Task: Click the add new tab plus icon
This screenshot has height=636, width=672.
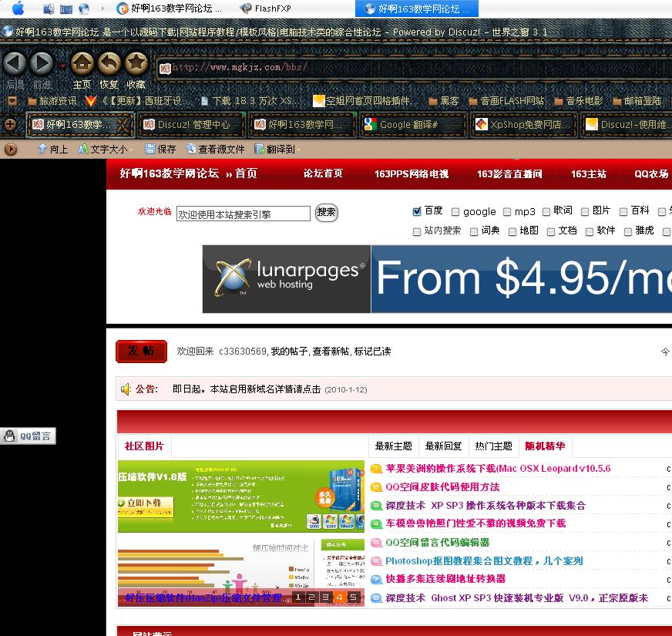Action: (10, 124)
